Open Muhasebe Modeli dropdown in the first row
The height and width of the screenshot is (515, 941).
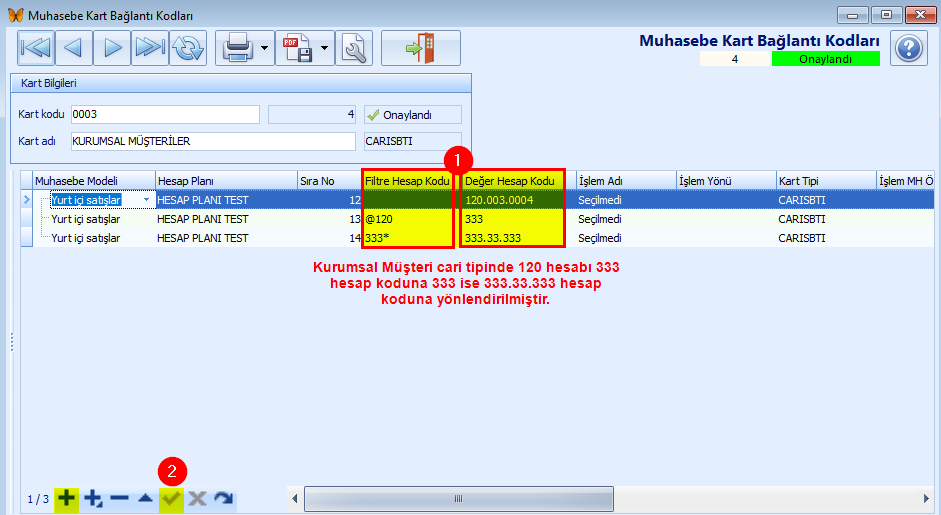click(146, 200)
